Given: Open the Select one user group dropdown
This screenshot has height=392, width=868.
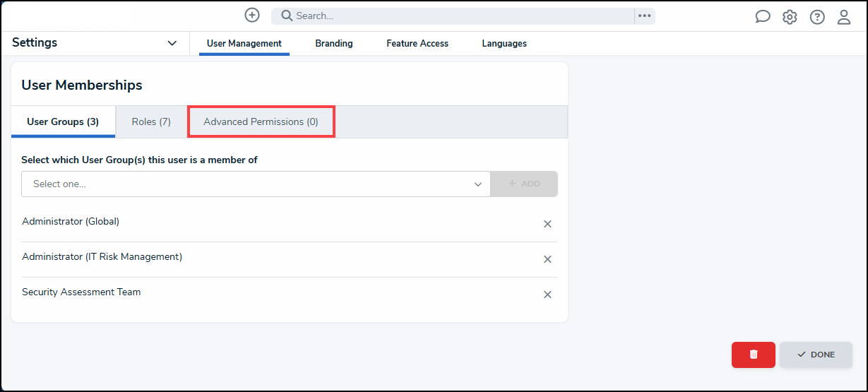Looking at the screenshot, I should coord(256,184).
